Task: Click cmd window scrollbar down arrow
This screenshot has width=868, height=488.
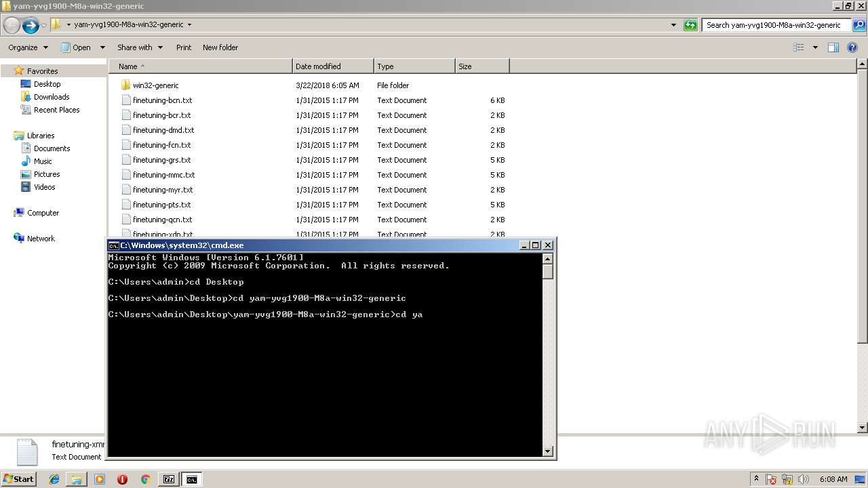Action: [x=548, y=451]
